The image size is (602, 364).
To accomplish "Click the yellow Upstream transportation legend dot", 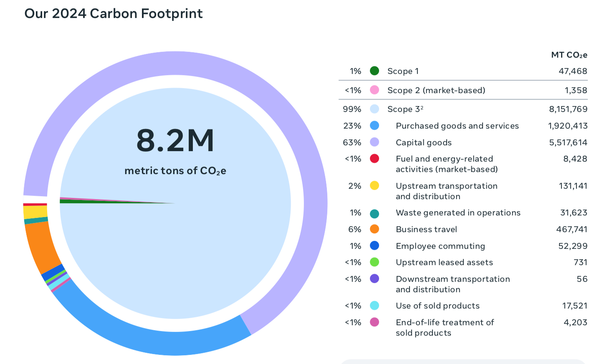I will tap(374, 186).
